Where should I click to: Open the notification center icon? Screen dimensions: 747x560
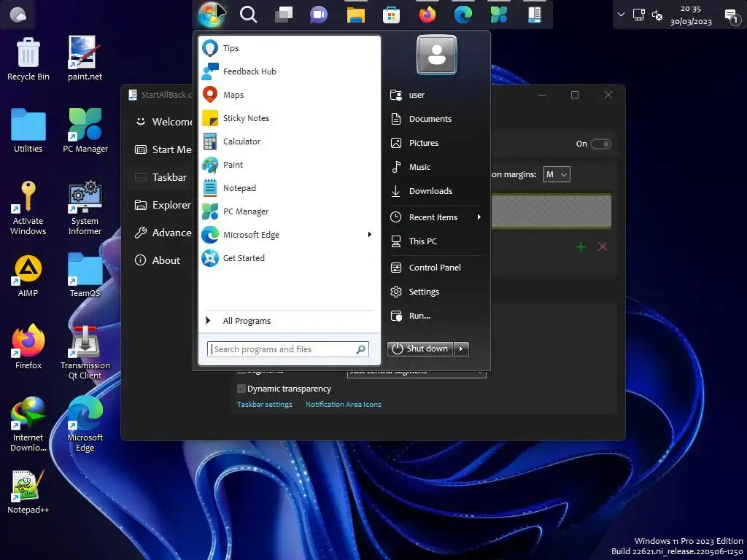pyautogui.click(x=732, y=16)
